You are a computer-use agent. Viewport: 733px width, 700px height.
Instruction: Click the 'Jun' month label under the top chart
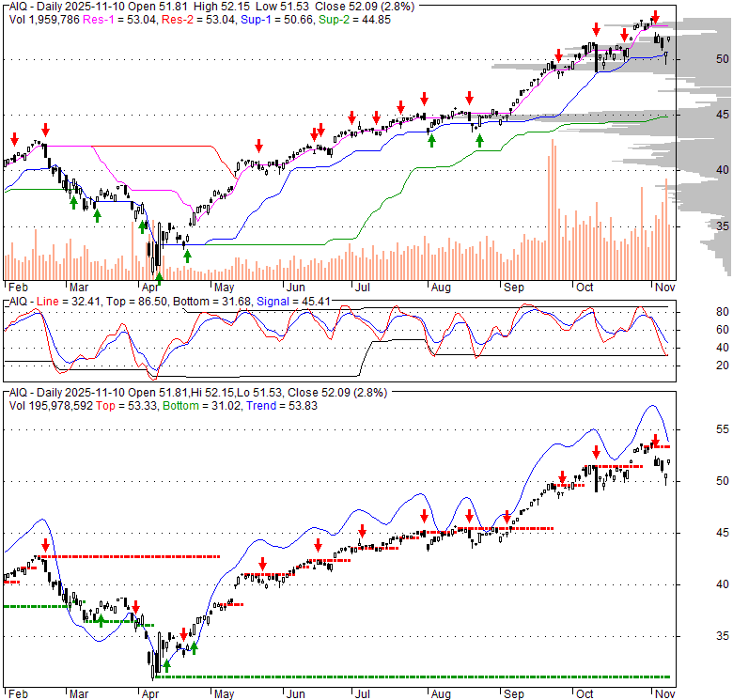click(295, 288)
